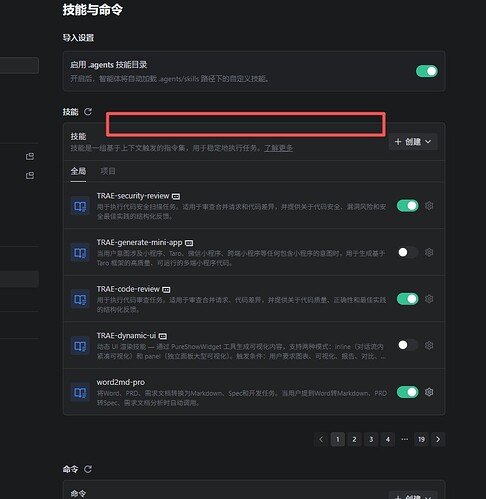Image resolution: width=486 pixels, height=499 pixels.
Task: Click upper open-in-window icon in left sidebar
Action: (30, 156)
